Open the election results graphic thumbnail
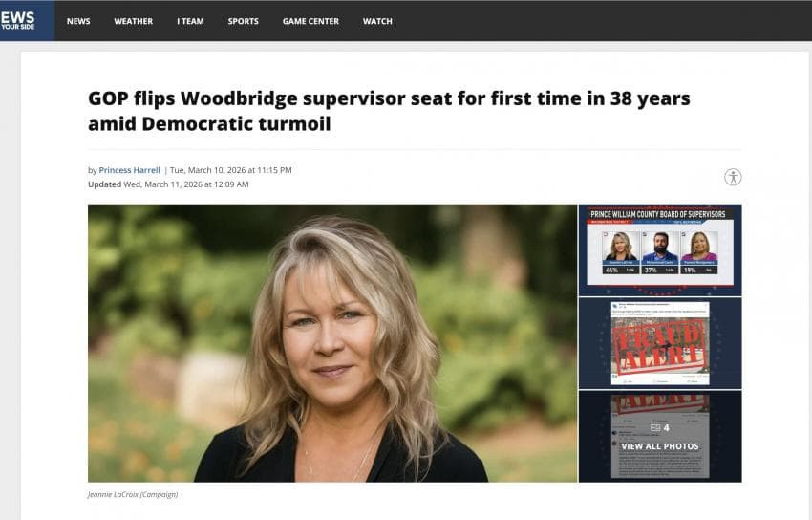Image resolution: width=812 pixels, height=520 pixels. pos(660,249)
